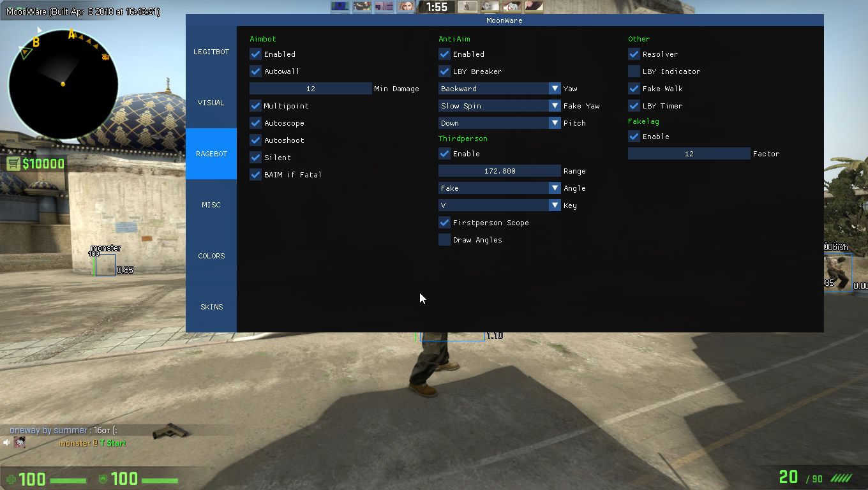Click the green shopping cart money icon
Image resolution: width=868 pixels, height=490 pixels.
click(x=13, y=164)
